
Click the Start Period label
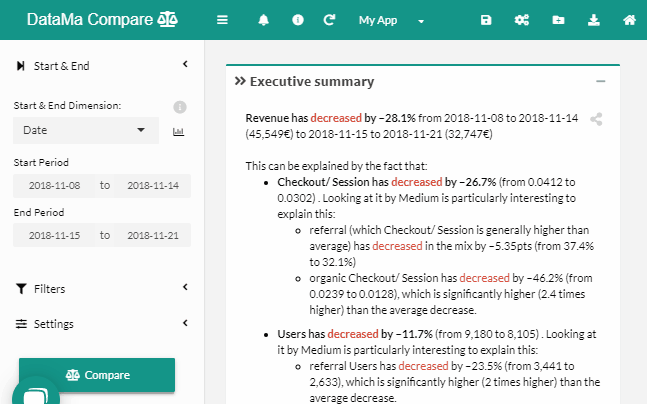(x=41, y=163)
